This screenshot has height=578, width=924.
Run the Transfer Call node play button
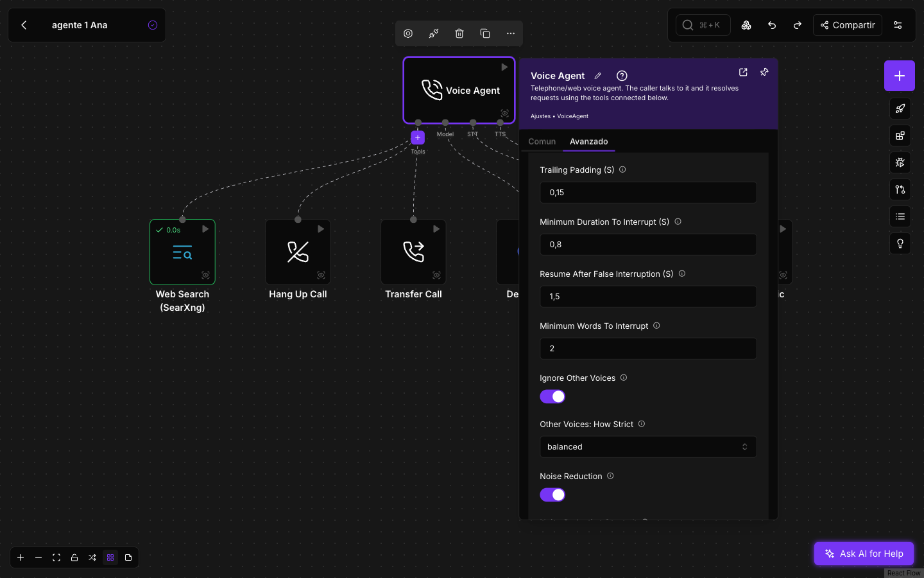pyautogui.click(x=436, y=229)
